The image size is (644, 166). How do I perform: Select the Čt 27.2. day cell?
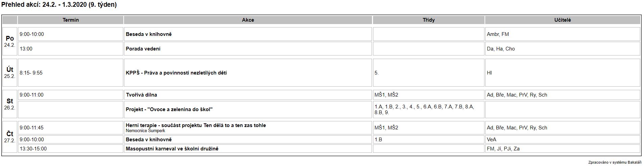coord(10,137)
